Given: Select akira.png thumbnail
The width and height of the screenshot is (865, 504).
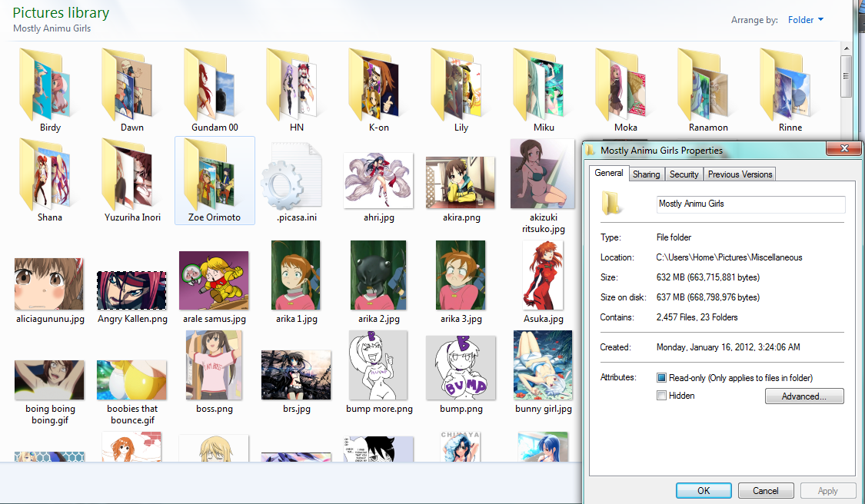Looking at the screenshot, I should tap(460, 183).
